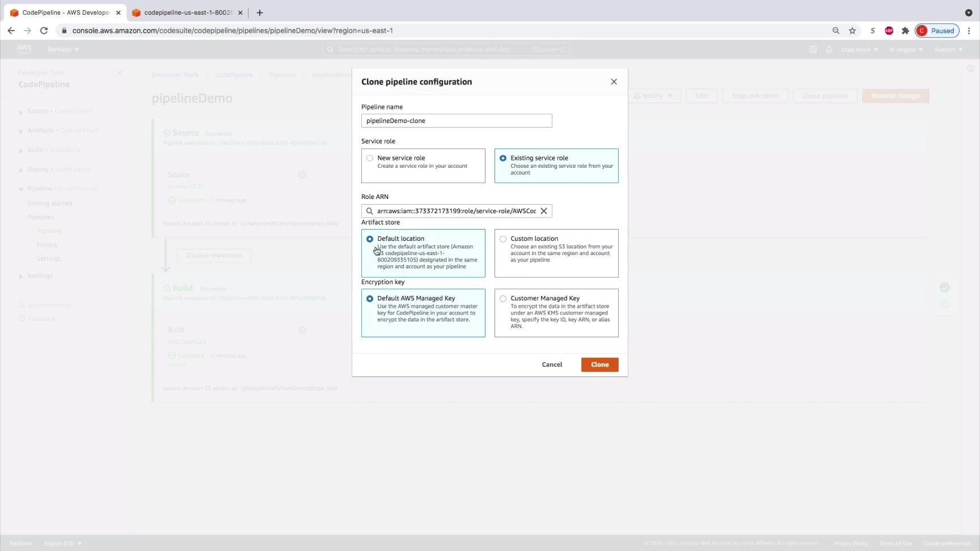Screen dimensions: 980x551
Task: Open the Craig Arcuri account menu
Action: click(x=859, y=49)
